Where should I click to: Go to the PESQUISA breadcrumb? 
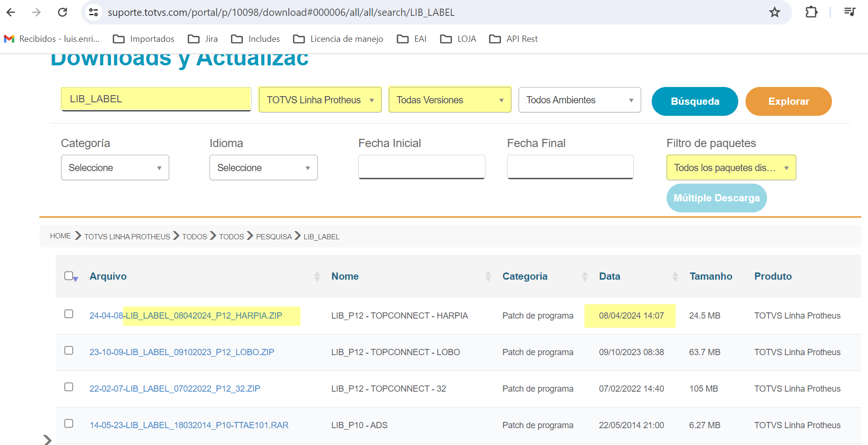274,236
